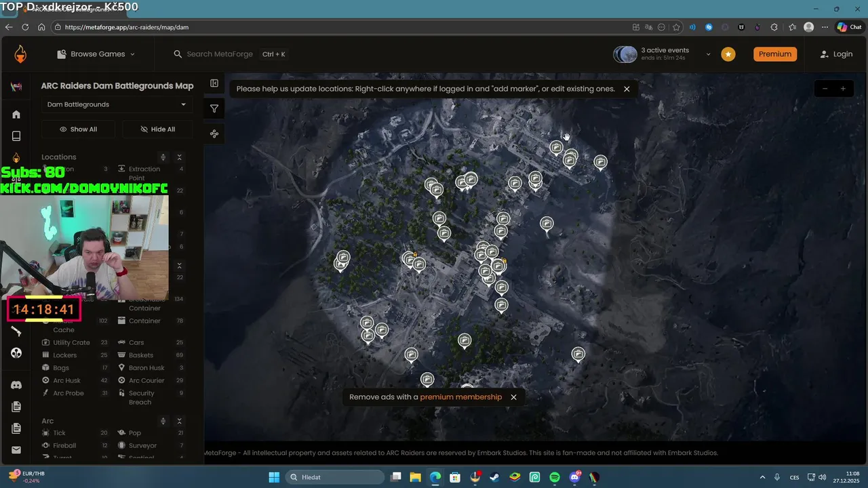Click the orange Premium button

coord(775,54)
